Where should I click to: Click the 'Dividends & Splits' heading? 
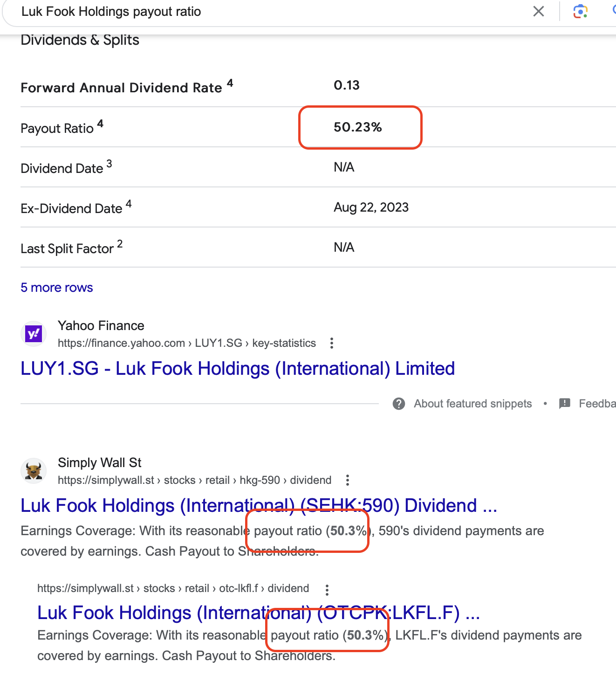coord(80,40)
